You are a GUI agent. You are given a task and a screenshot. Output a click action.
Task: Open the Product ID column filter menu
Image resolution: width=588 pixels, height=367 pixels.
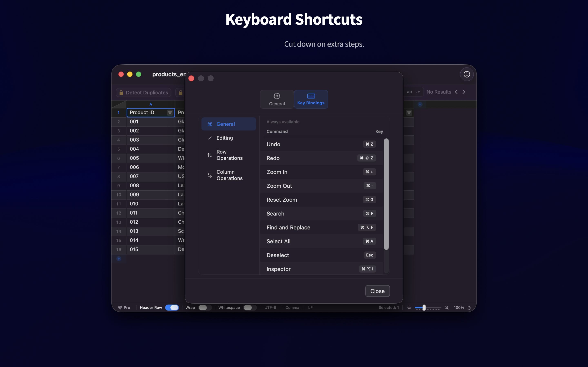170,112
